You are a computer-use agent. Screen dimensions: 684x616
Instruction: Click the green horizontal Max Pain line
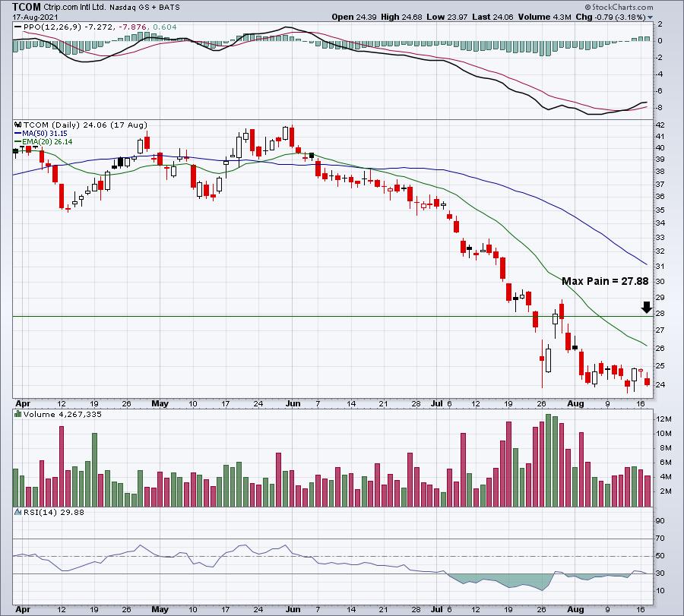pyautogui.click(x=304, y=316)
